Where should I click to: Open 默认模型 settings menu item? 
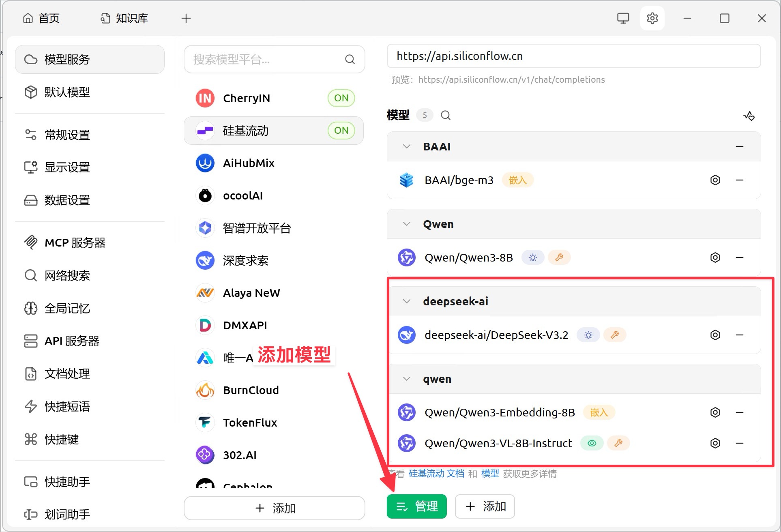(x=67, y=92)
